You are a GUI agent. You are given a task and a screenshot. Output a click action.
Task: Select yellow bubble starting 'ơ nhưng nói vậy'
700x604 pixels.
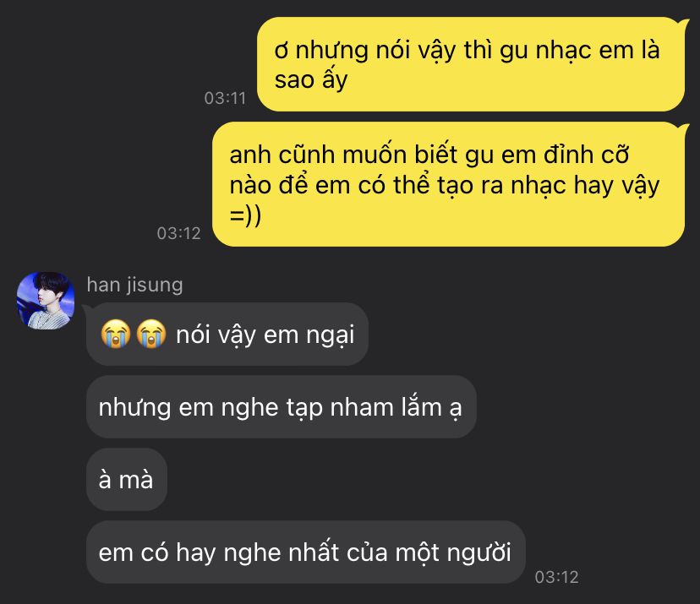471,64
